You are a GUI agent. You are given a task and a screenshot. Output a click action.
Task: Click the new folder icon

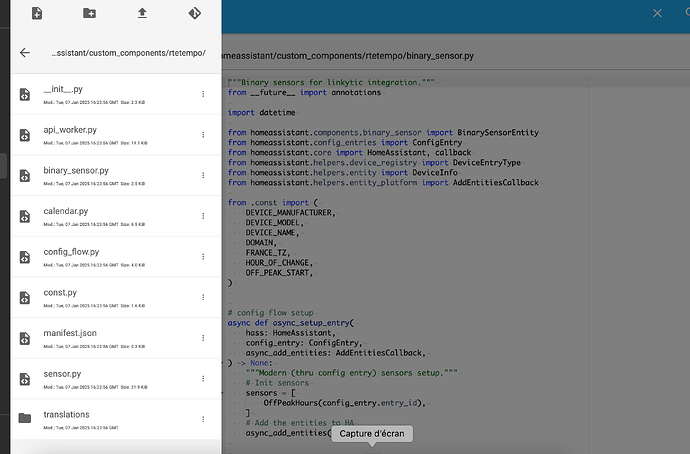pos(89,13)
